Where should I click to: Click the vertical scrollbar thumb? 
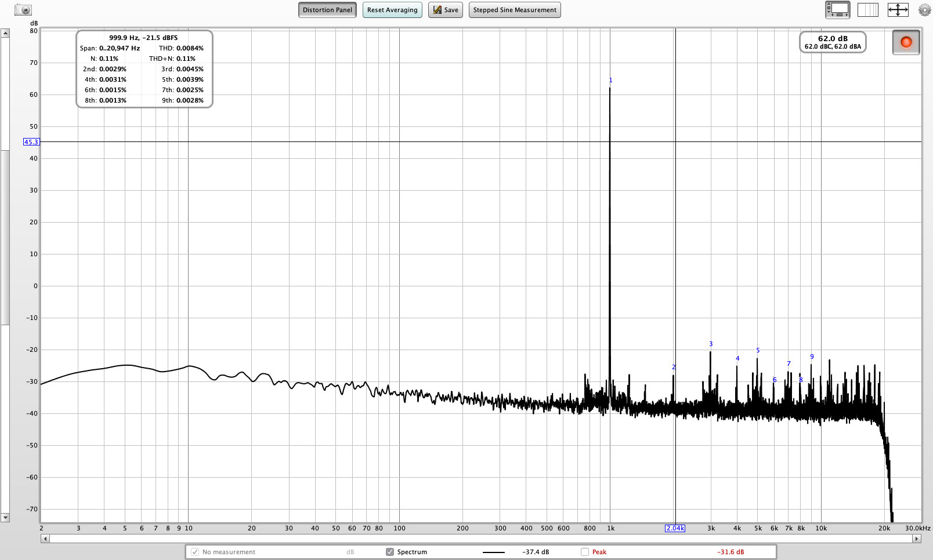point(5,238)
